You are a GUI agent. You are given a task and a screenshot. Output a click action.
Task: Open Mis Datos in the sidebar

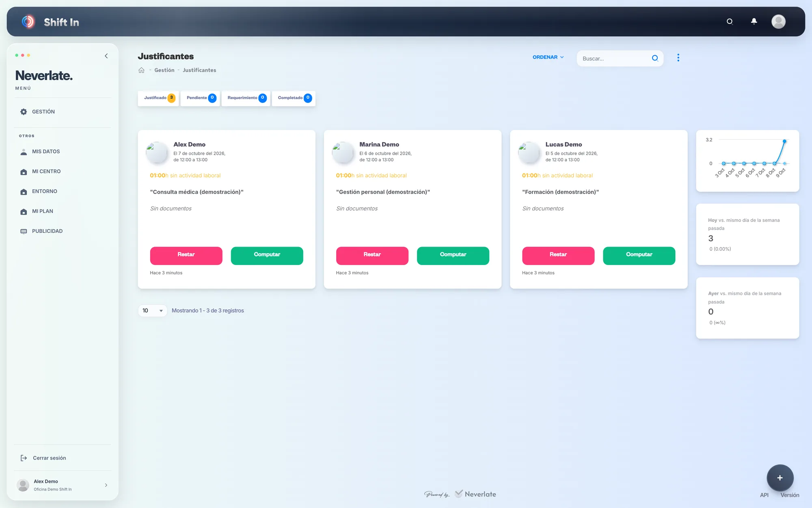tap(63, 152)
